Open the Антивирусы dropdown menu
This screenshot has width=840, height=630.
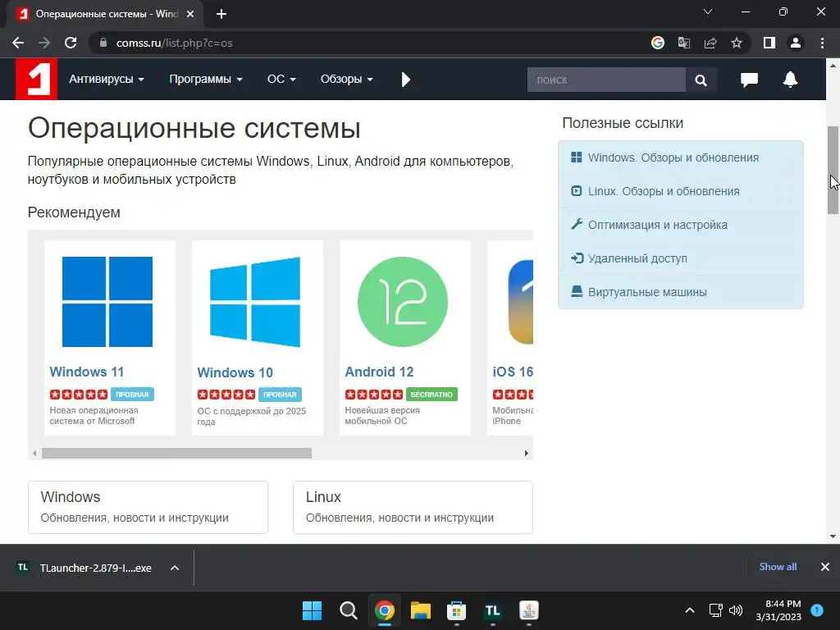[x=106, y=80]
